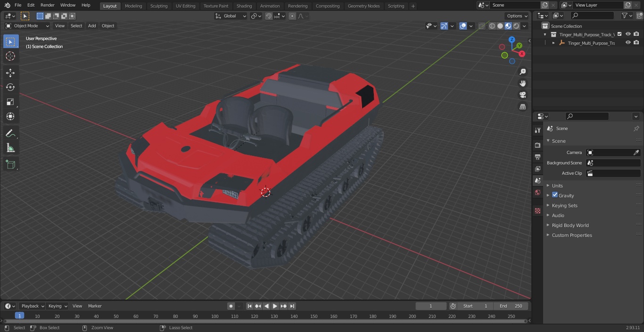Open the Texture properties tab
The width and height of the screenshot is (644, 332).
[537, 211]
